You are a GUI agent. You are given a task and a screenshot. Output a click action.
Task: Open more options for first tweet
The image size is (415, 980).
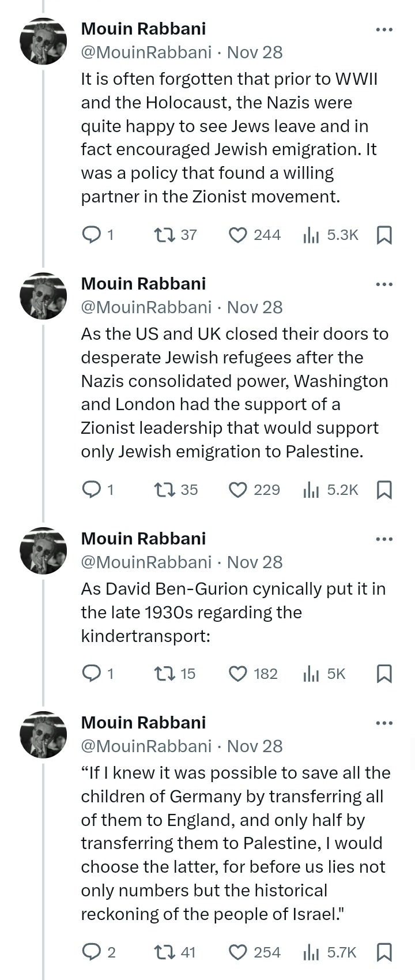pyautogui.click(x=384, y=29)
